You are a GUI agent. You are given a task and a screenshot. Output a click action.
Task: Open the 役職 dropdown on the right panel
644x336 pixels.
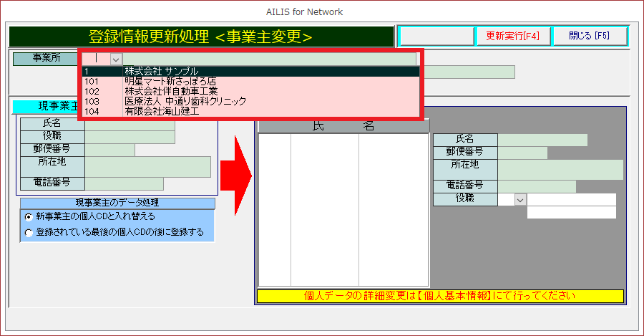[x=520, y=200]
